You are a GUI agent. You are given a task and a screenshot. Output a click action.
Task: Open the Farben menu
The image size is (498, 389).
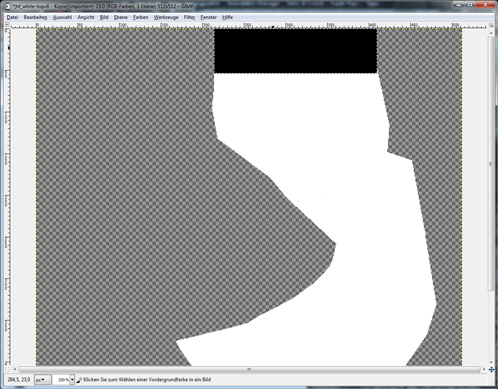click(x=140, y=17)
